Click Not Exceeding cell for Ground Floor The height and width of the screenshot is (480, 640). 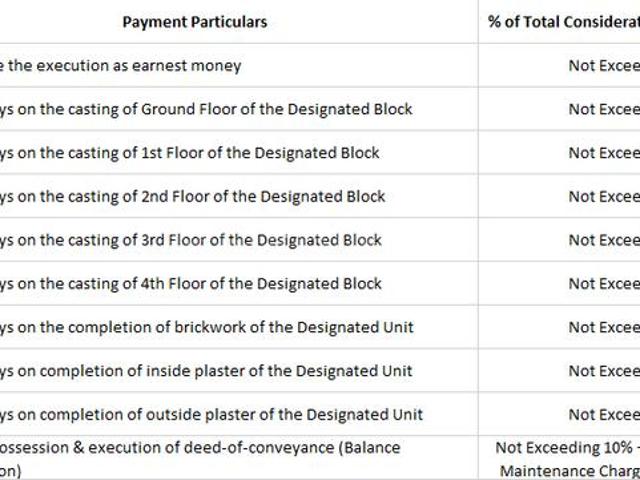604,109
